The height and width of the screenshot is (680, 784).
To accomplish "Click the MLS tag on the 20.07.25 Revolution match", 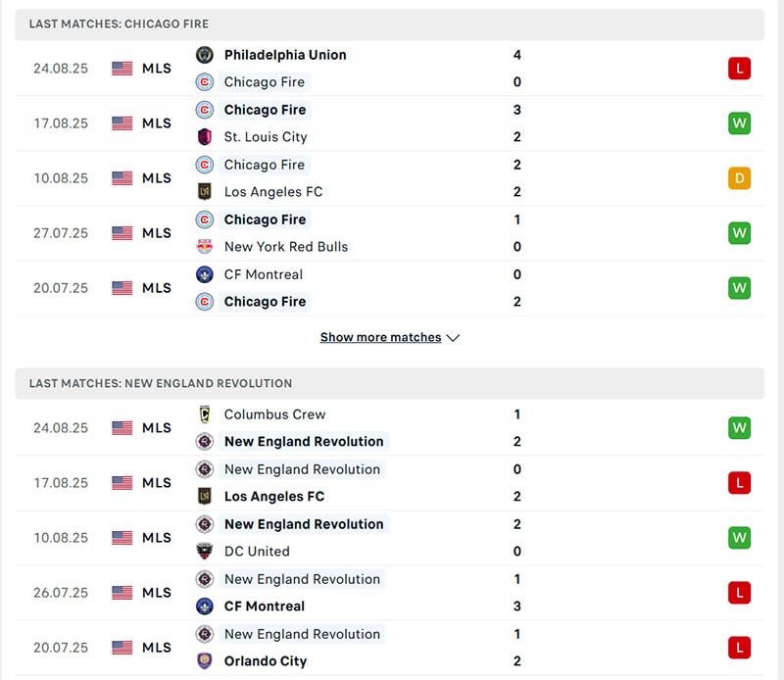I will pos(159,647).
